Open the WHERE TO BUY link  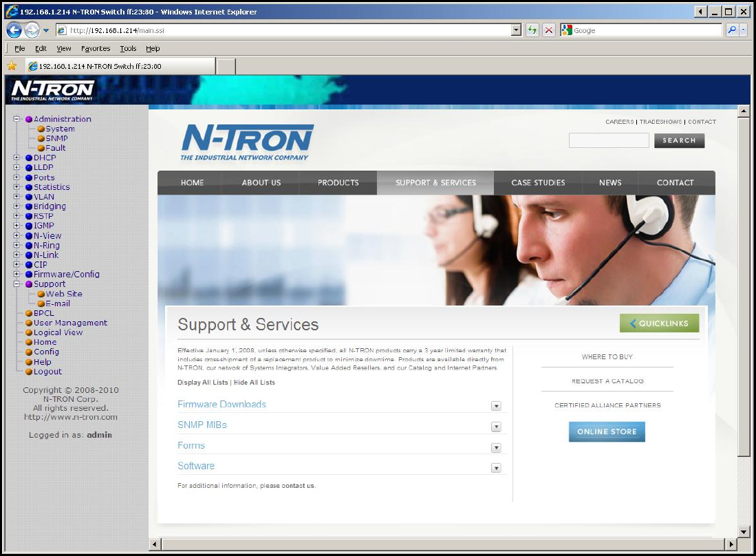point(607,357)
